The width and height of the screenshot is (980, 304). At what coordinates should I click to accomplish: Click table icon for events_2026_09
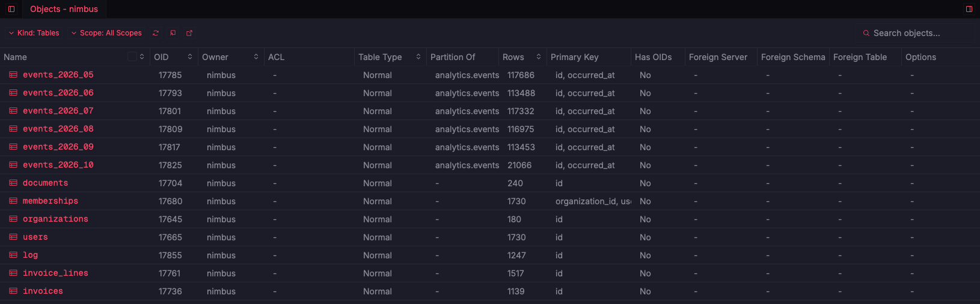(13, 147)
